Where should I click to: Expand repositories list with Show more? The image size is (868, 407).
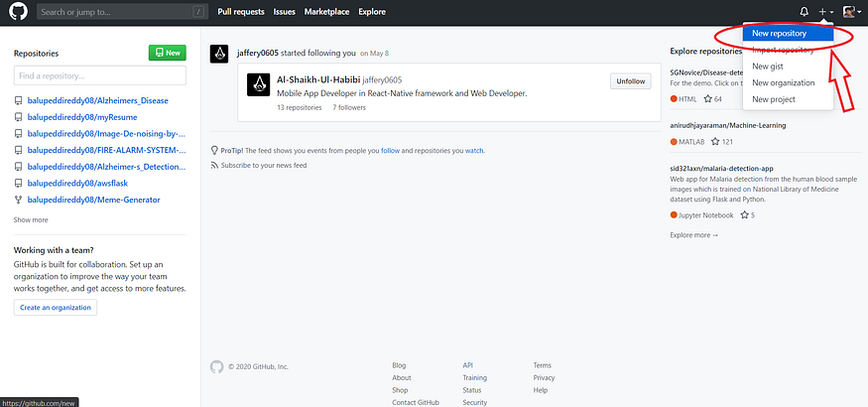(x=31, y=219)
